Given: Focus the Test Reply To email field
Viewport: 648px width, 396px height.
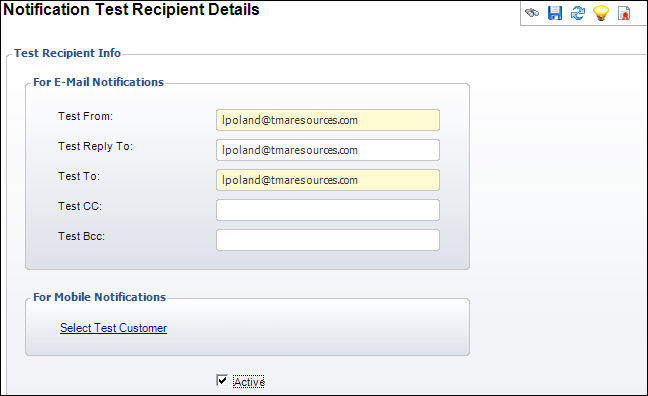Looking at the screenshot, I should tap(328, 150).
